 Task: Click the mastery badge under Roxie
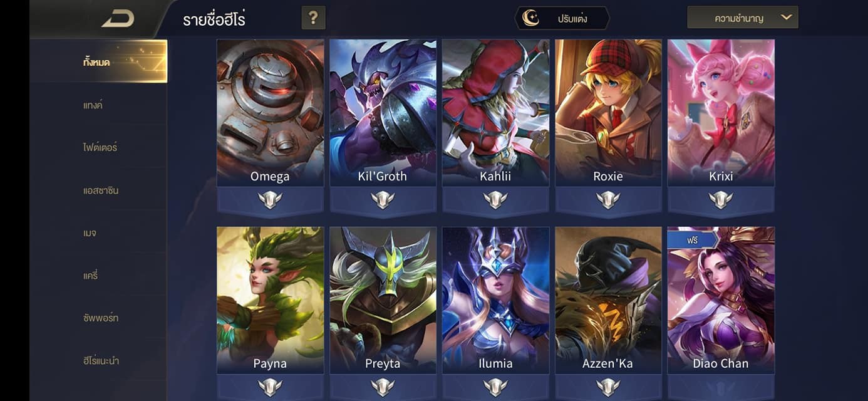pos(608,200)
